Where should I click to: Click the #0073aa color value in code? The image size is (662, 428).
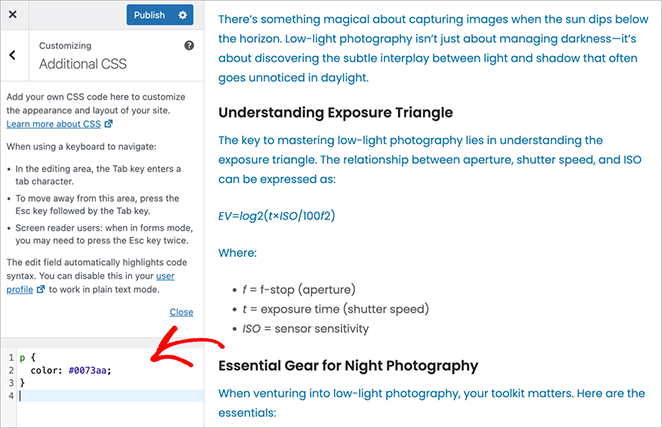point(90,369)
